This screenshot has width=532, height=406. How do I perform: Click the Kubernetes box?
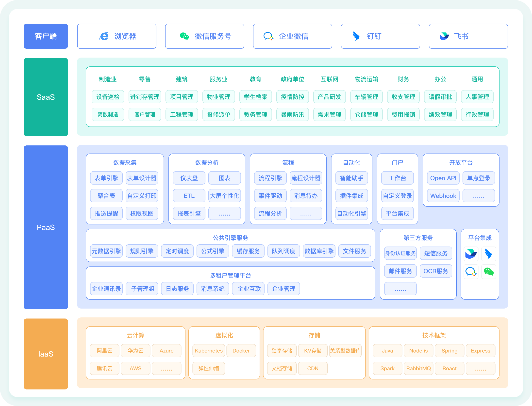click(209, 351)
